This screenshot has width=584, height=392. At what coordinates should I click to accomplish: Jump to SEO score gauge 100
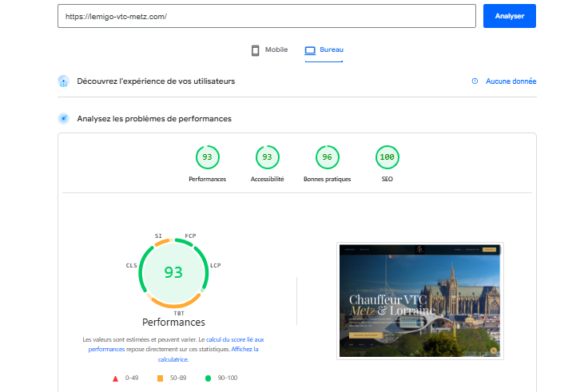387,157
